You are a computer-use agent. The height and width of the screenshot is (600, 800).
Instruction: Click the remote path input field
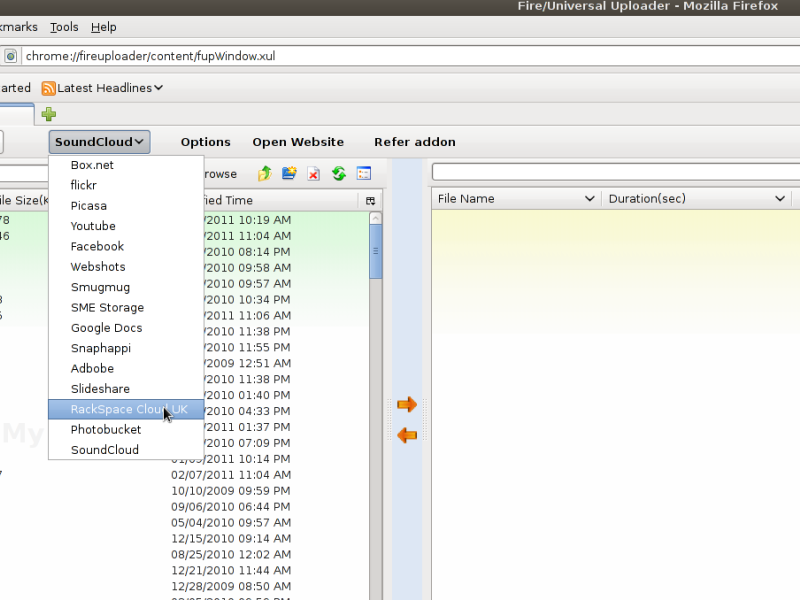616,172
